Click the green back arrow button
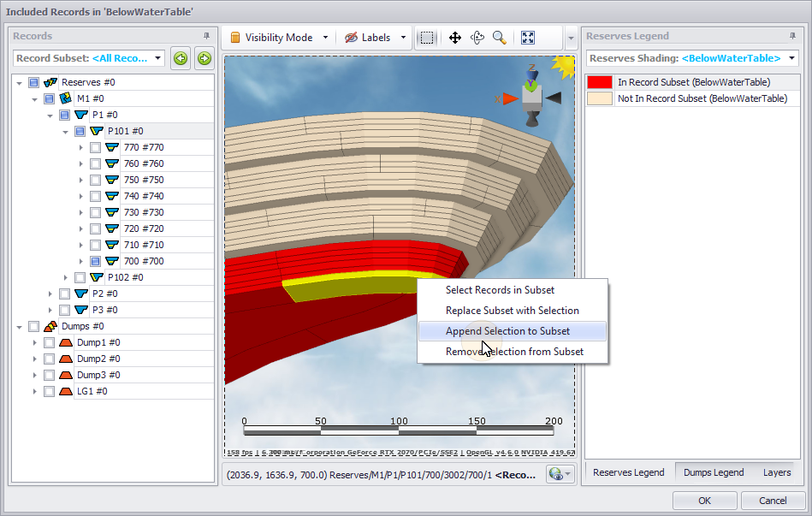The height and width of the screenshot is (516, 812). 181,58
